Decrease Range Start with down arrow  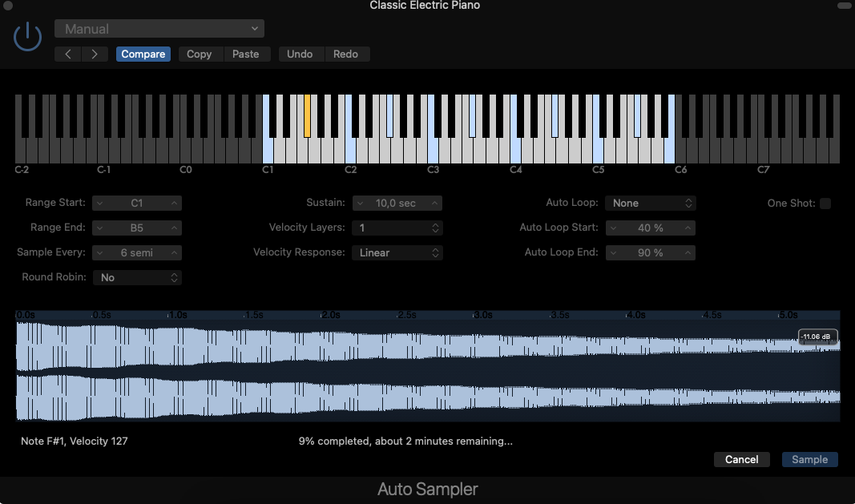pyautogui.click(x=99, y=203)
